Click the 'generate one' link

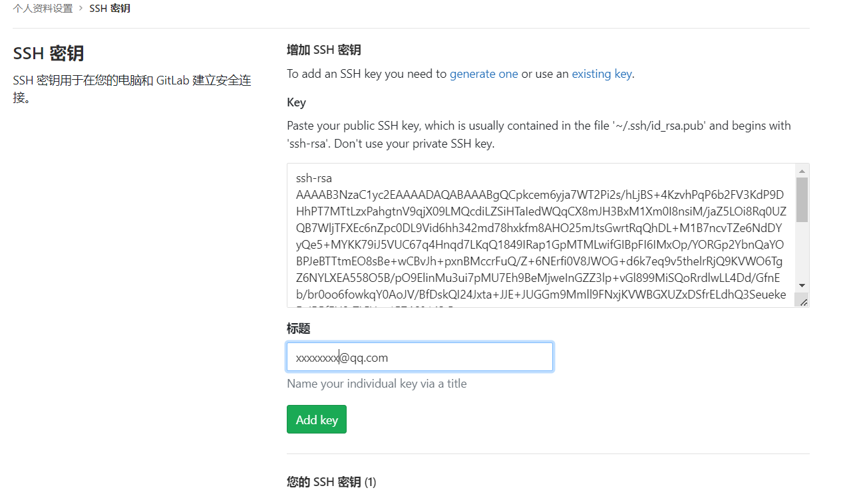pos(484,74)
